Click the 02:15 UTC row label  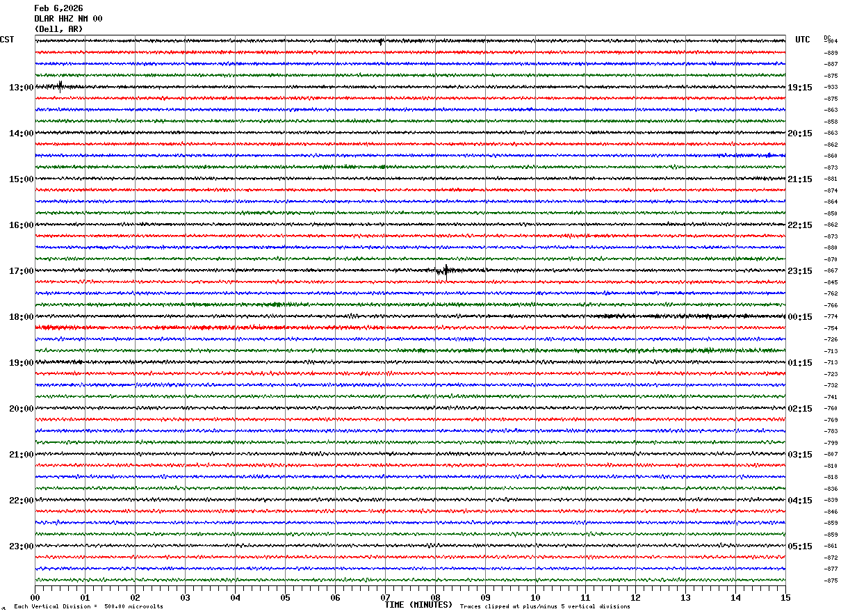pyautogui.click(x=800, y=409)
